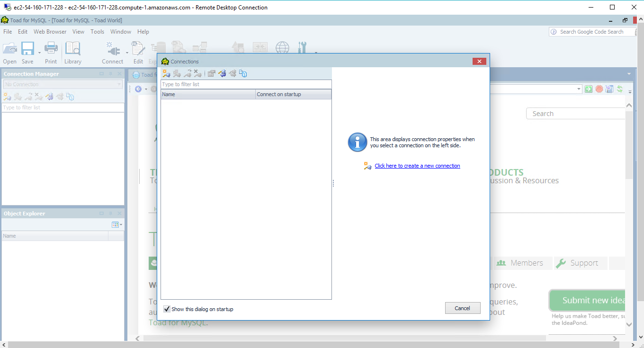Click here to create a new connection link

417,166
